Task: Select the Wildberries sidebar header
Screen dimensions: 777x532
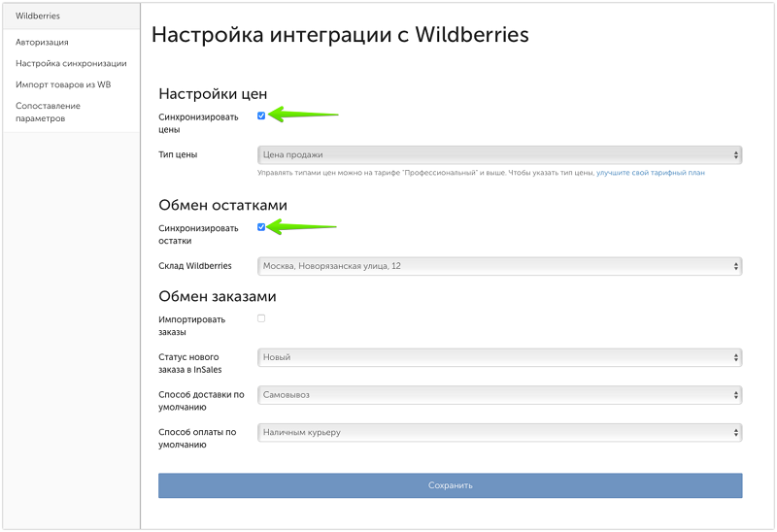Action: click(38, 16)
